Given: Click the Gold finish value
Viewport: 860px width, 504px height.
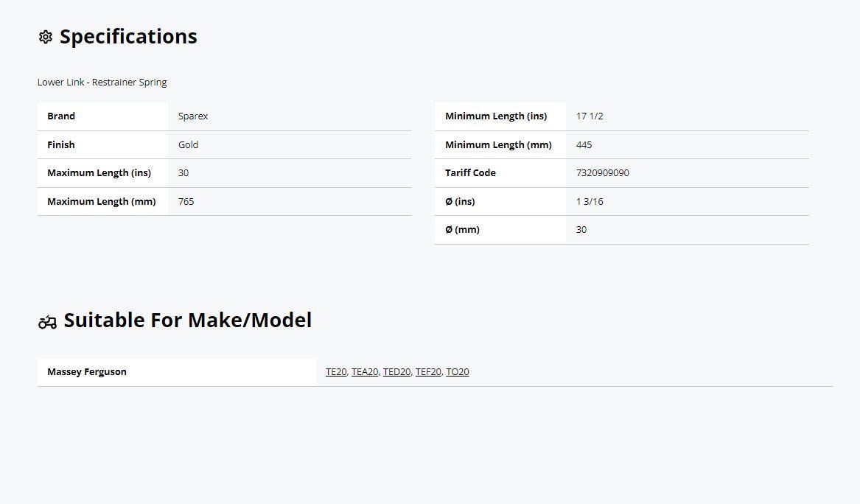Looking at the screenshot, I should [x=188, y=145].
